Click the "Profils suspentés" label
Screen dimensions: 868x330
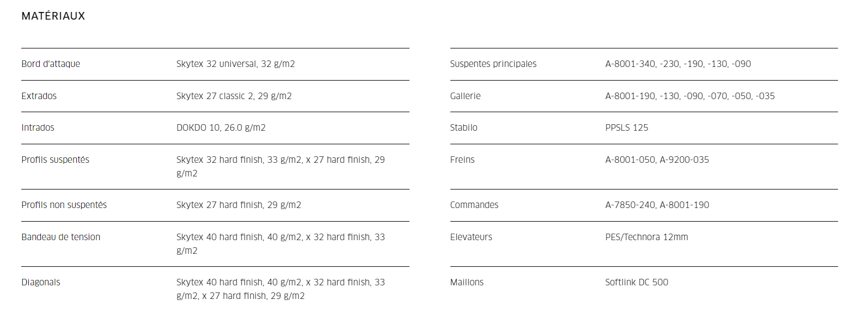point(55,160)
